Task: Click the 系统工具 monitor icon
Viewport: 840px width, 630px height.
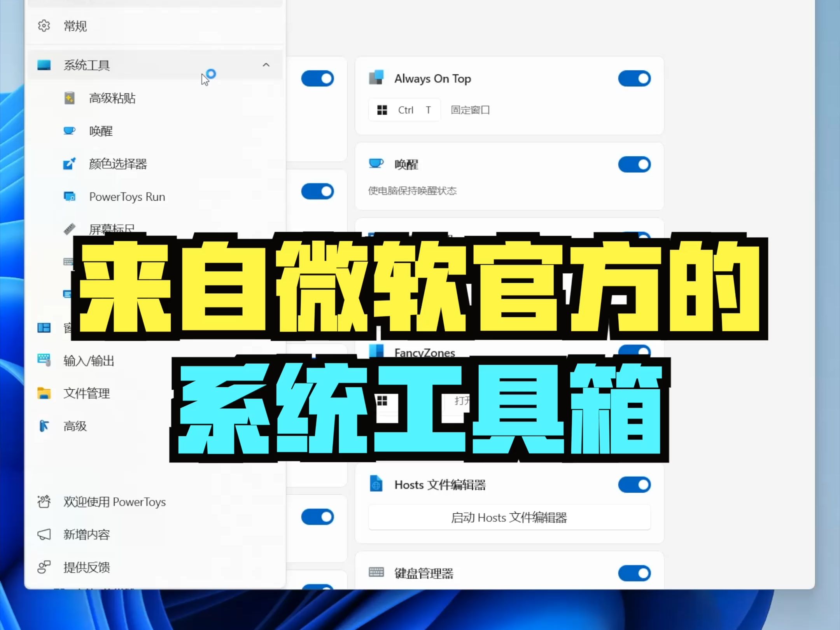Action: [x=44, y=65]
